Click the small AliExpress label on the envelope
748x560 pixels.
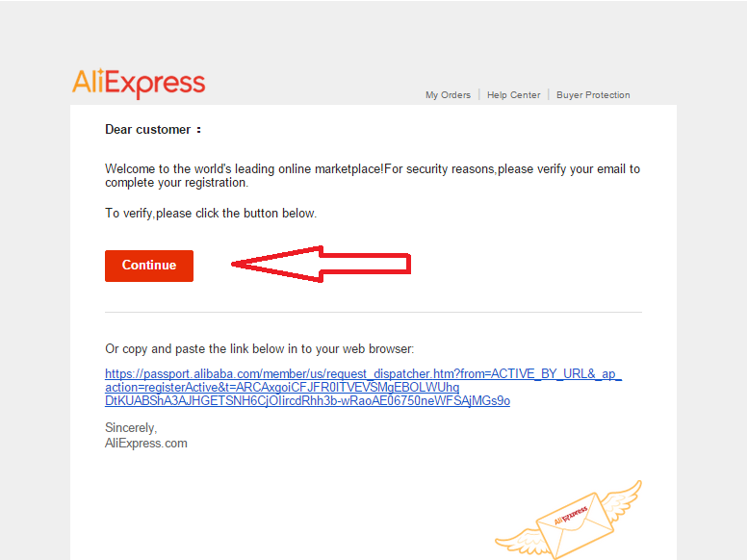571,516
